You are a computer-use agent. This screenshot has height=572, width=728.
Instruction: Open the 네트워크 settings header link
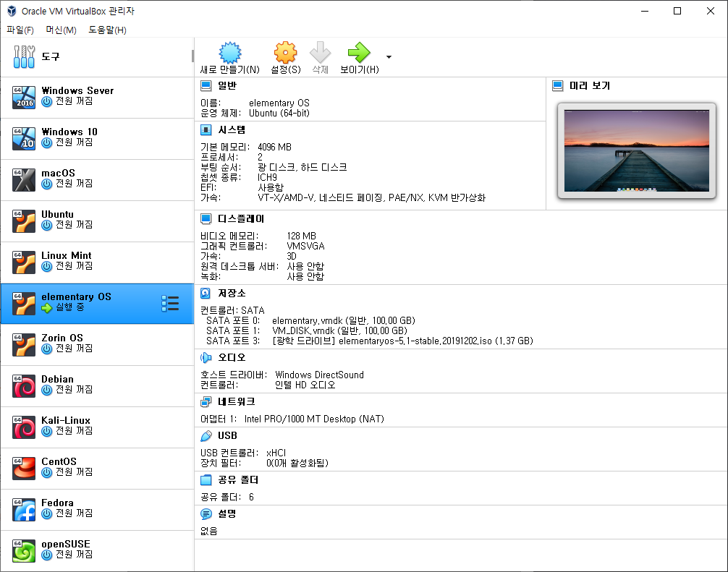coord(237,402)
